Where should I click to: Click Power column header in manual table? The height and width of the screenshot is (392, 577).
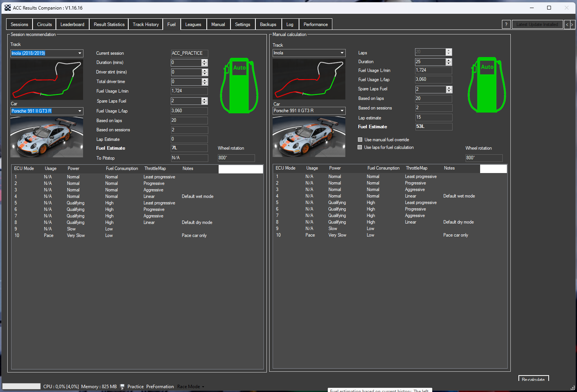(335, 168)
